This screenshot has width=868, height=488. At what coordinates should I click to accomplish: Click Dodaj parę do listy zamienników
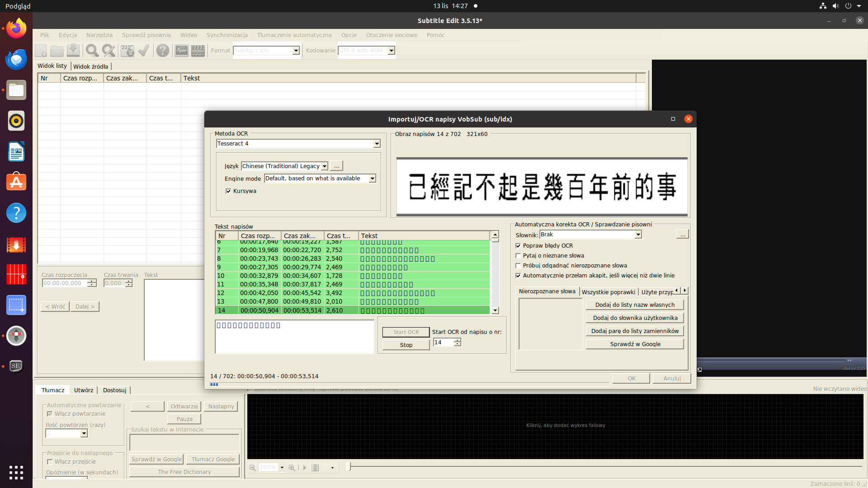(635, 331)
